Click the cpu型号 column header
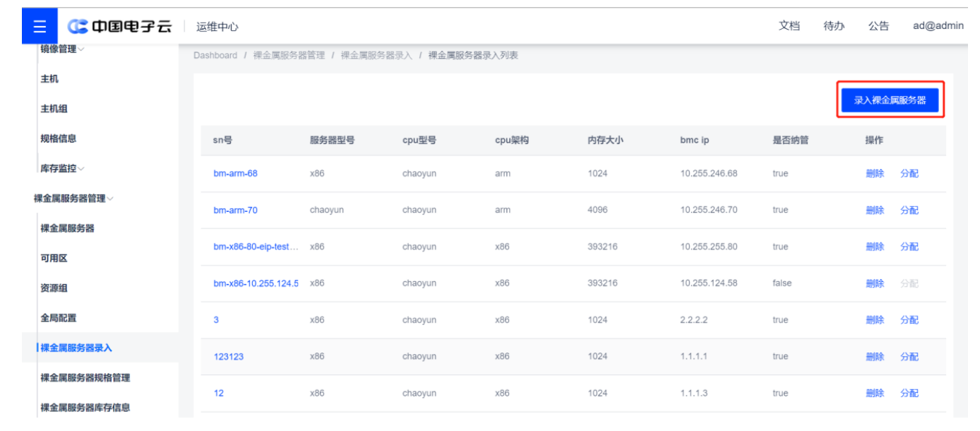980x431 pixels. click(x=419, y=140)
